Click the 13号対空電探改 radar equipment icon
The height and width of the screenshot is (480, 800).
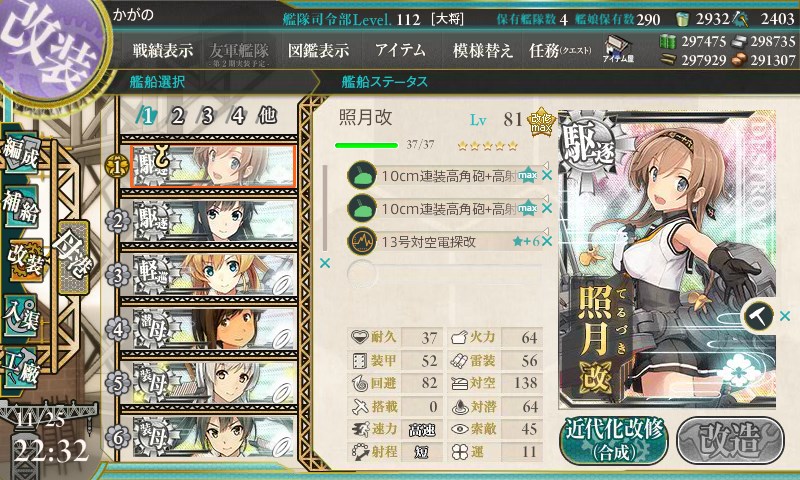click(x=362, y=241)
